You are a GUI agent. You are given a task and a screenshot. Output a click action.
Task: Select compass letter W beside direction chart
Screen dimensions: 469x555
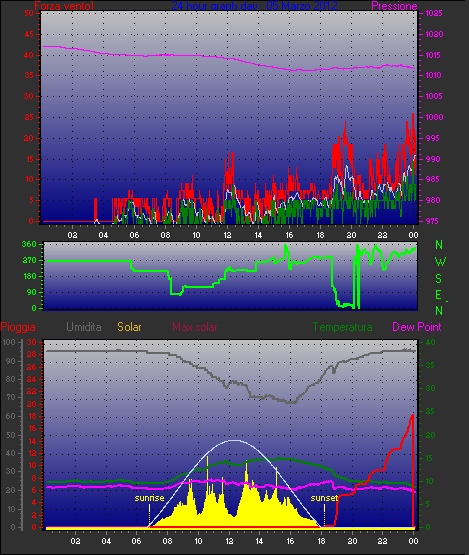pyautogui.click(x=440, y=262)
